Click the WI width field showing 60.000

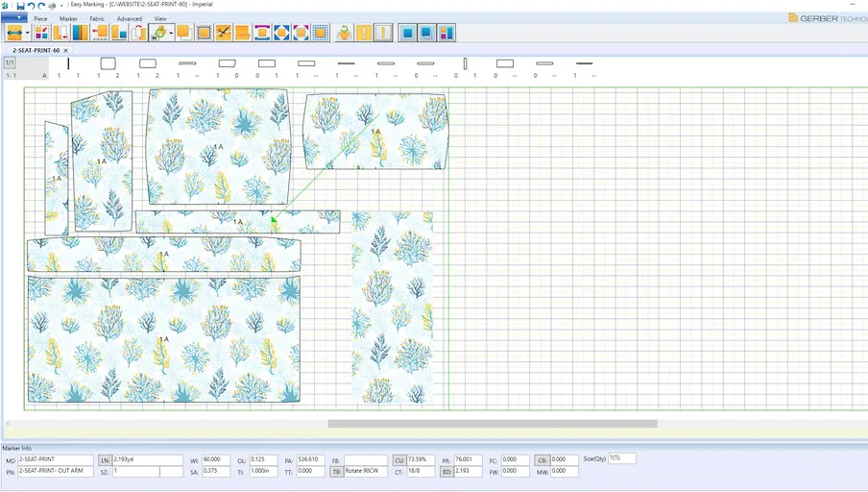tap(216, 460)
